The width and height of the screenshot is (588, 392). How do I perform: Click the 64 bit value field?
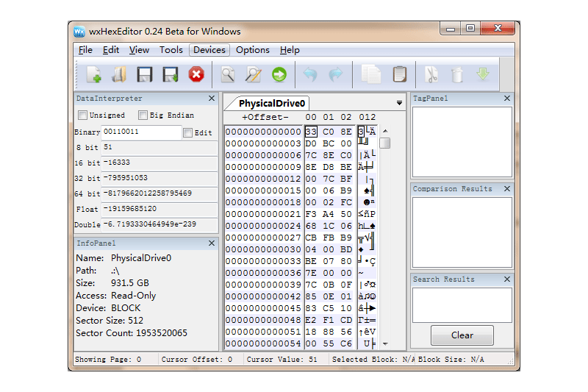pyautogui.click(x=159, y=193)
